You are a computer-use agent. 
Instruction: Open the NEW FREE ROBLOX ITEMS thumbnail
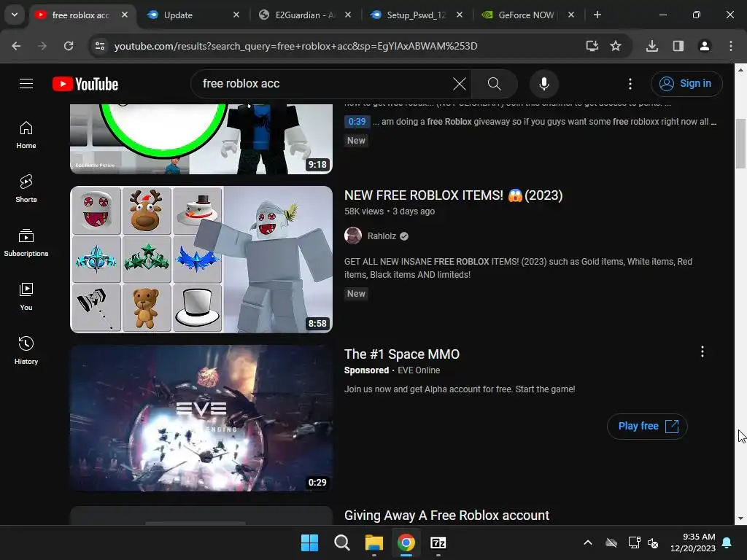point(201,259)
